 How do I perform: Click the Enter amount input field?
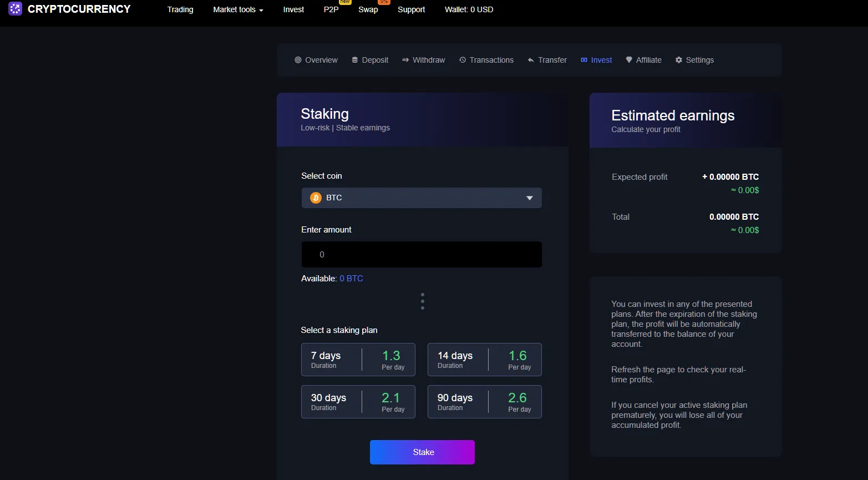click(422, 255)
